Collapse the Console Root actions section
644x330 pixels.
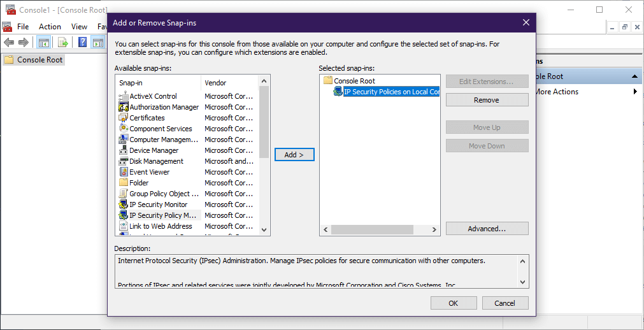(x=635, y=76)
